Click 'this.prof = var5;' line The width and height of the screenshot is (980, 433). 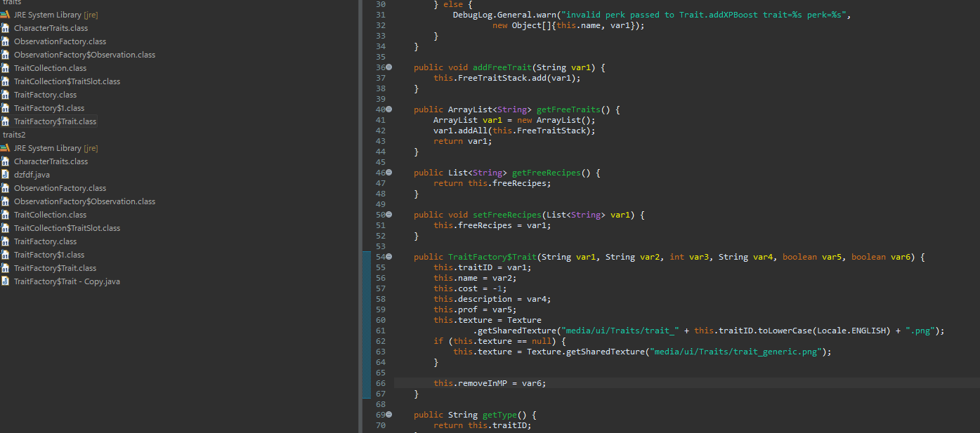475,309
